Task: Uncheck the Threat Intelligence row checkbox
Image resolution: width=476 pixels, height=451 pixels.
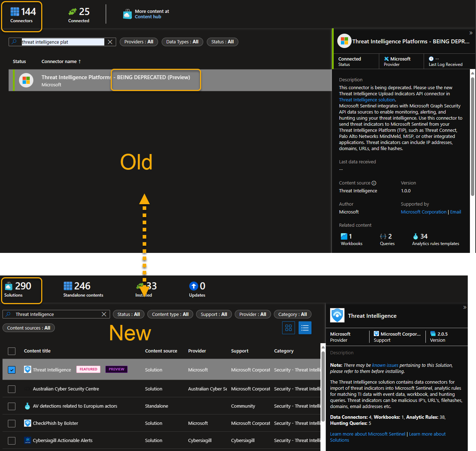Action: [12, 370]
